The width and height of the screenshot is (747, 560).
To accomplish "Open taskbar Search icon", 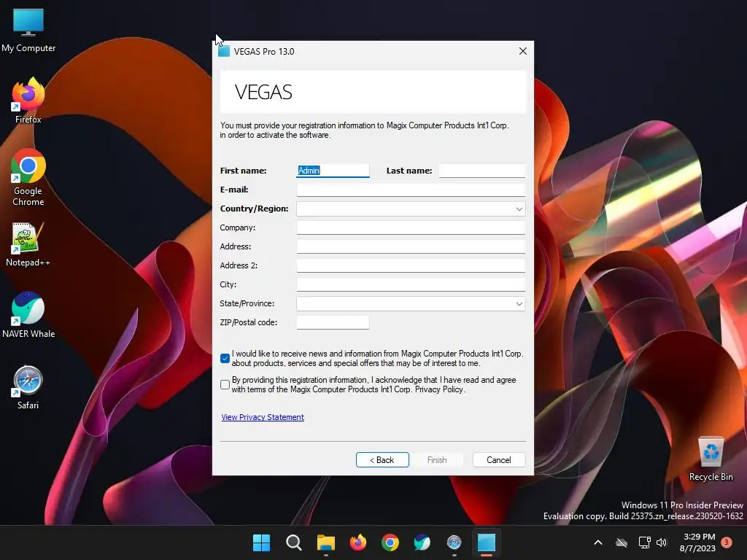I will (x=293, y=542).
